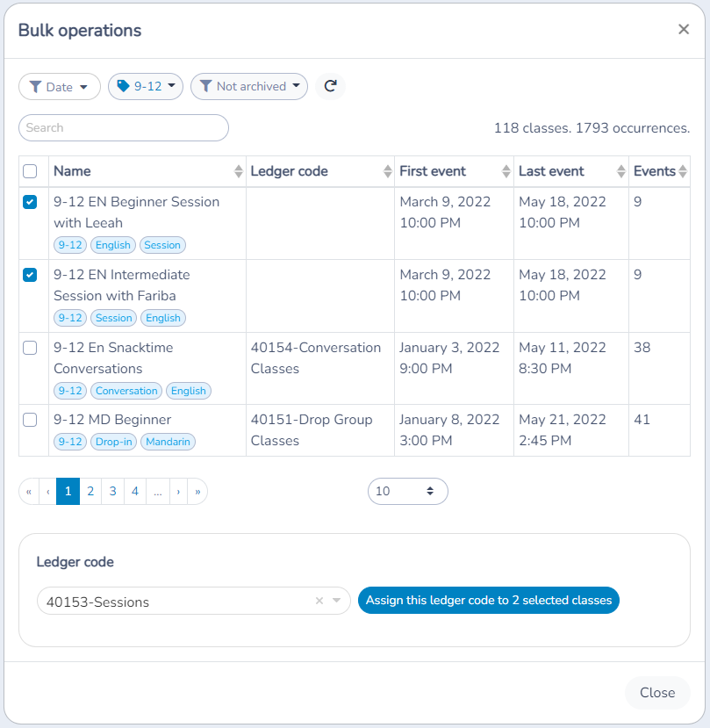Open the 9-12 tag filter dropdown
This screenshot has width=710, height=728.
(146, 86)
